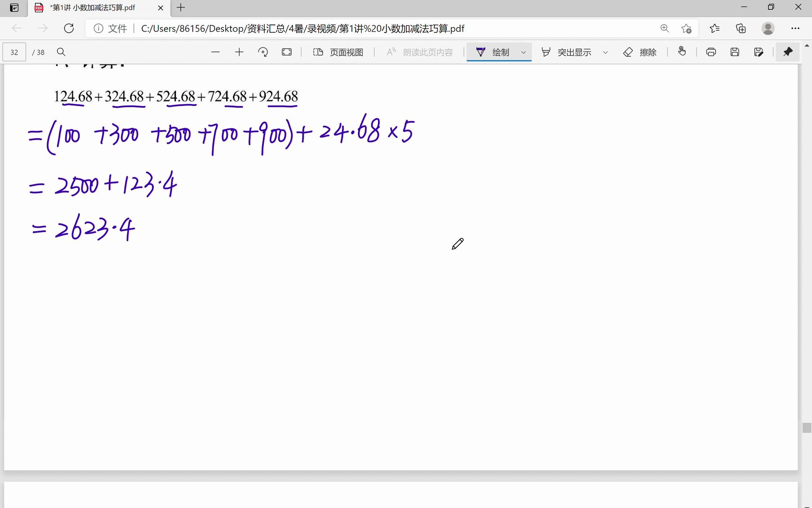Zoom out the PDF page
The width and height of the screenshot is (812, 508).
(x=215, y=52)
